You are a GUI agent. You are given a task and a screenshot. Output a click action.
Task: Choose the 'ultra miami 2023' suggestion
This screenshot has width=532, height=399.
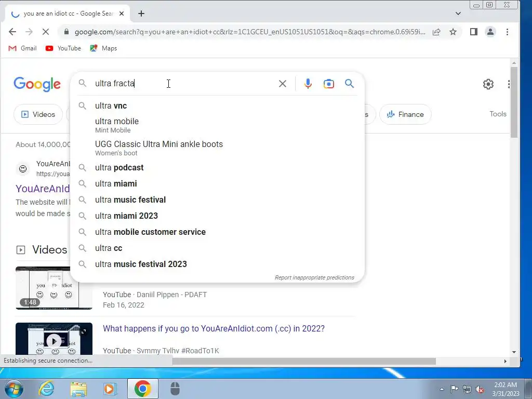tap(217, 216)
